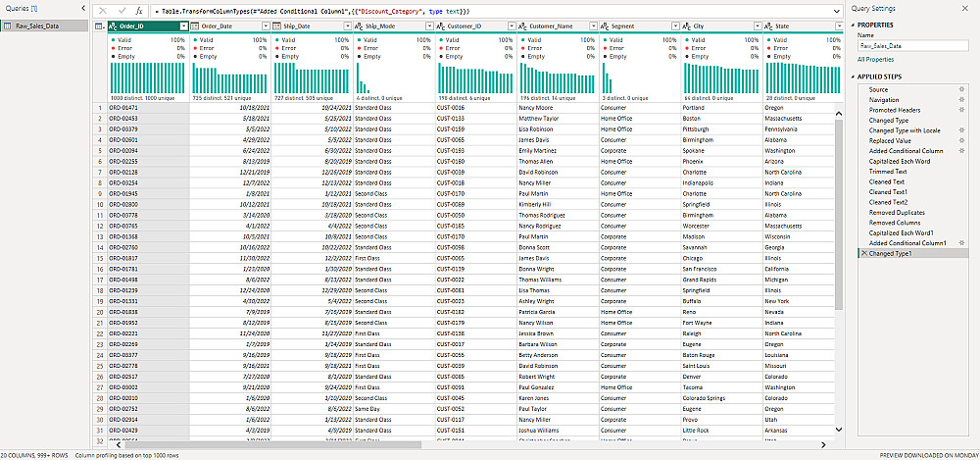Select the Raw_Sales_Data query in Queries pane

pyautogui.click(x=44, y=26)
